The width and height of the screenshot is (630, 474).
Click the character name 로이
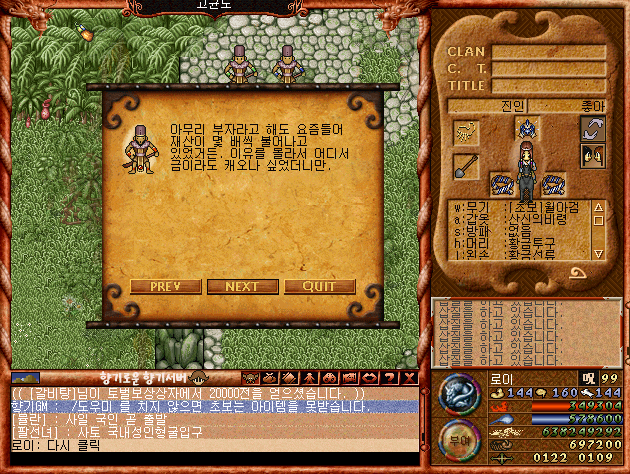[501, 379]
